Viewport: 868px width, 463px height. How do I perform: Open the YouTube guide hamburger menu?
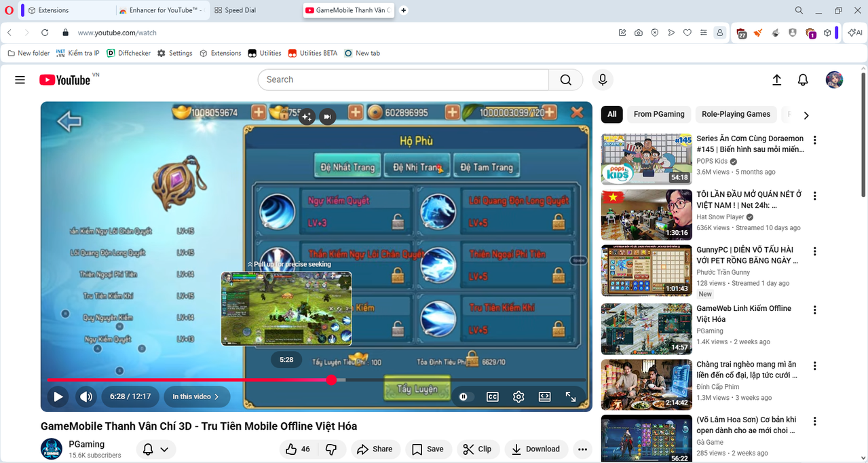20,80
